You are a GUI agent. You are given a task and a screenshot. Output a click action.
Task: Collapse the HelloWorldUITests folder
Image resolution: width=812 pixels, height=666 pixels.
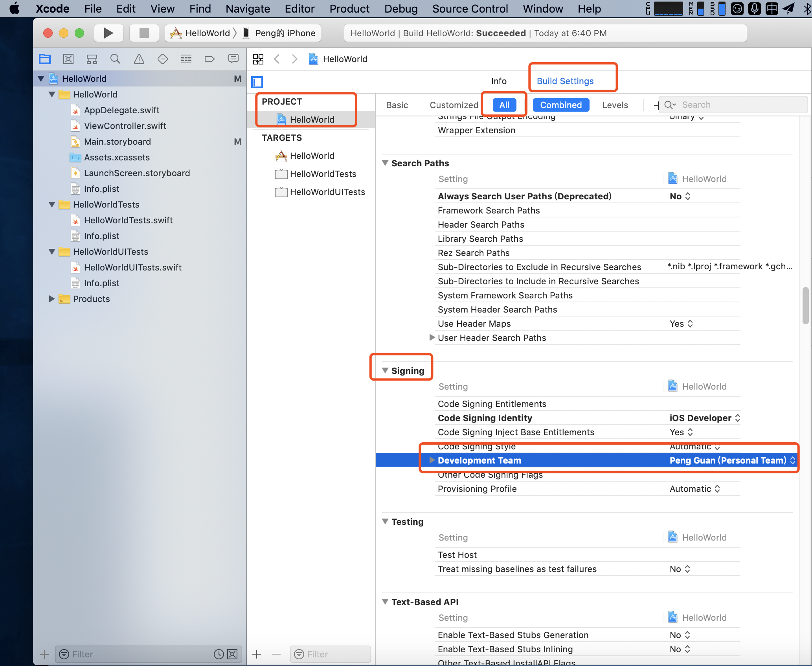click(52, 252)
